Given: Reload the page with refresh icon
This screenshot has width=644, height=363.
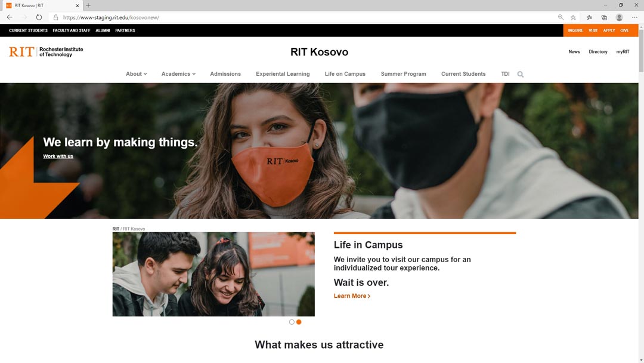Looking at the screenshot, I should (39, 17).
